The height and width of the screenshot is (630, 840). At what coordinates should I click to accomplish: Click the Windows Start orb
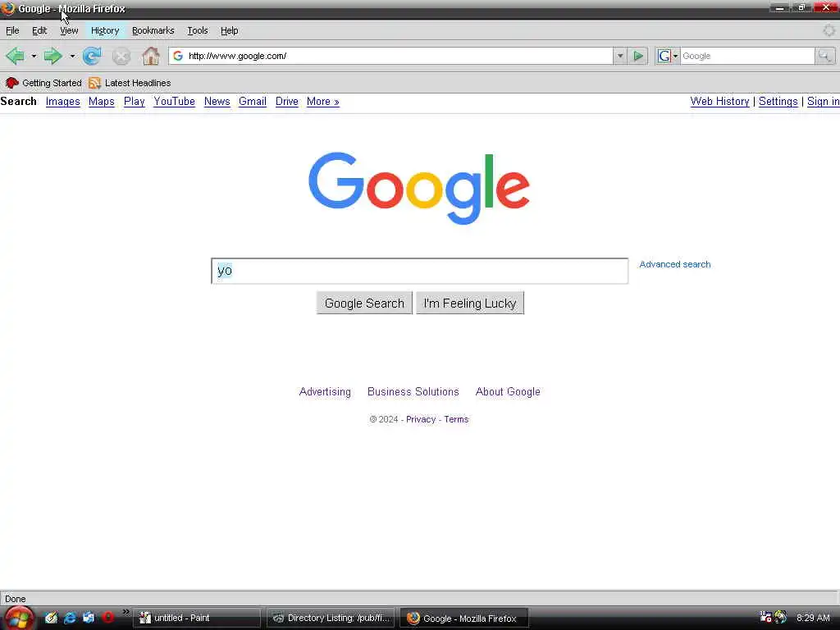[20, 618]
